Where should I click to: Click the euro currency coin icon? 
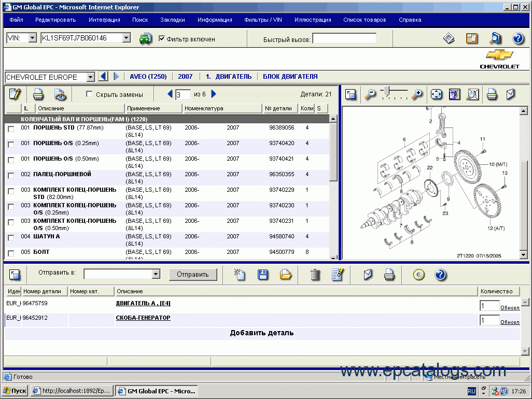(418, 274)
